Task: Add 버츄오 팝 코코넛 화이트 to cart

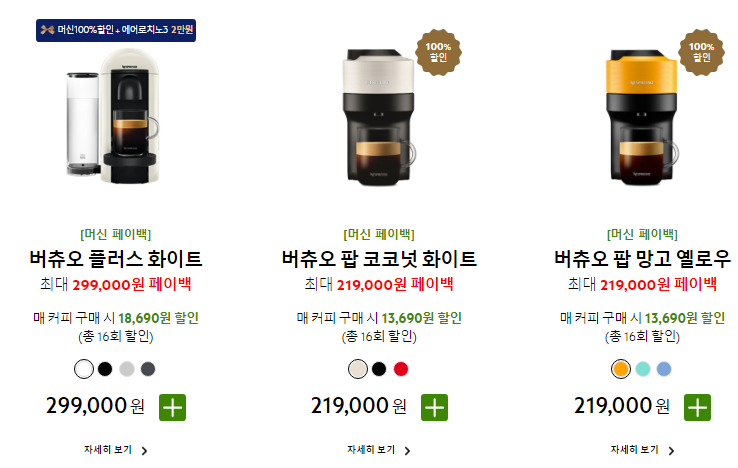Action: coord(434,407)
